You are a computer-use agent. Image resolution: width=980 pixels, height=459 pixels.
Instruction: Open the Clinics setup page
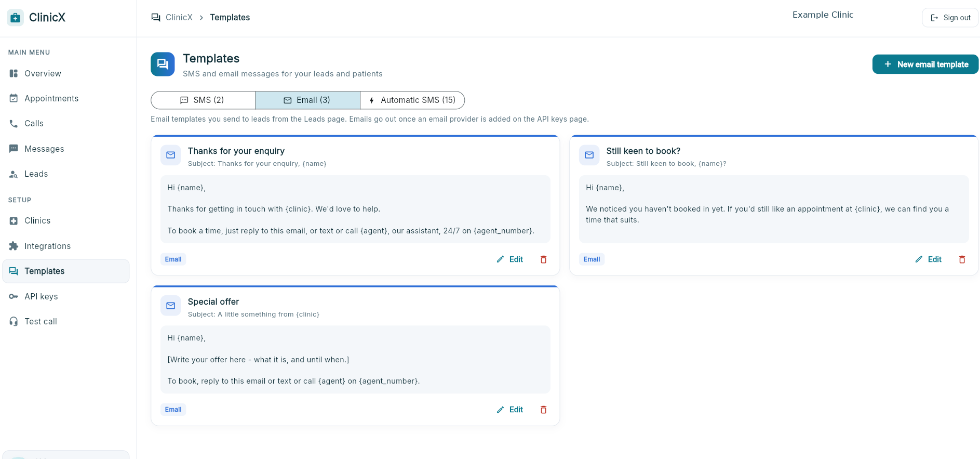(66, 220)
